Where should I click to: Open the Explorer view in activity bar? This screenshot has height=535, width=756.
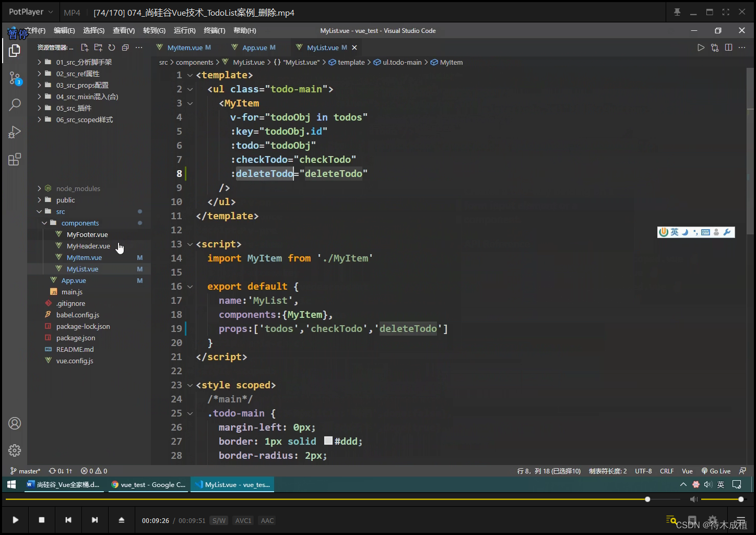pos(15,51)
